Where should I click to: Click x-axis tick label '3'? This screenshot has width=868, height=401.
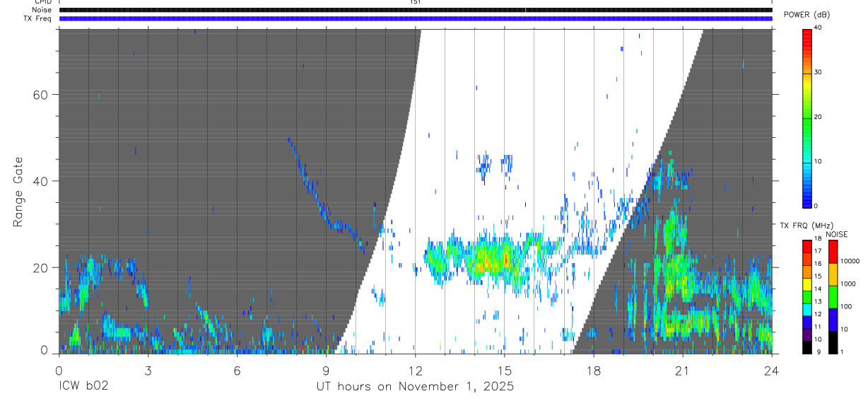[148, 370]
